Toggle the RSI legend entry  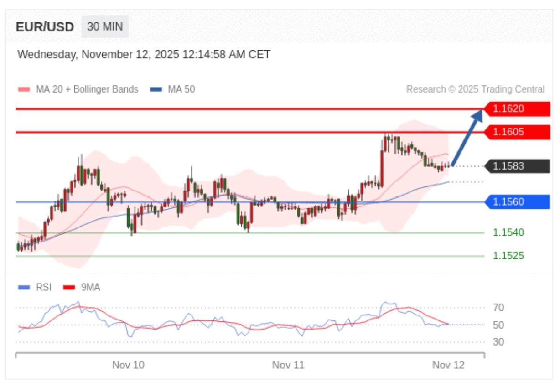click(43, 287)
